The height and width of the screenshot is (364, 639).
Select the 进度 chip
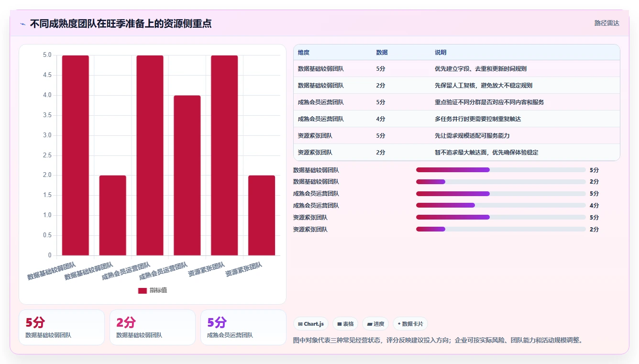375,324
